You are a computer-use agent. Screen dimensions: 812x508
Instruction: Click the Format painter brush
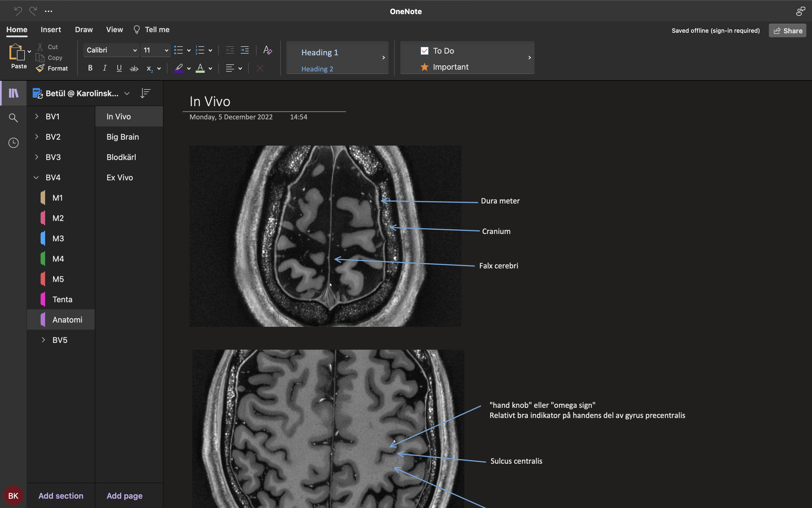(52, 68)
